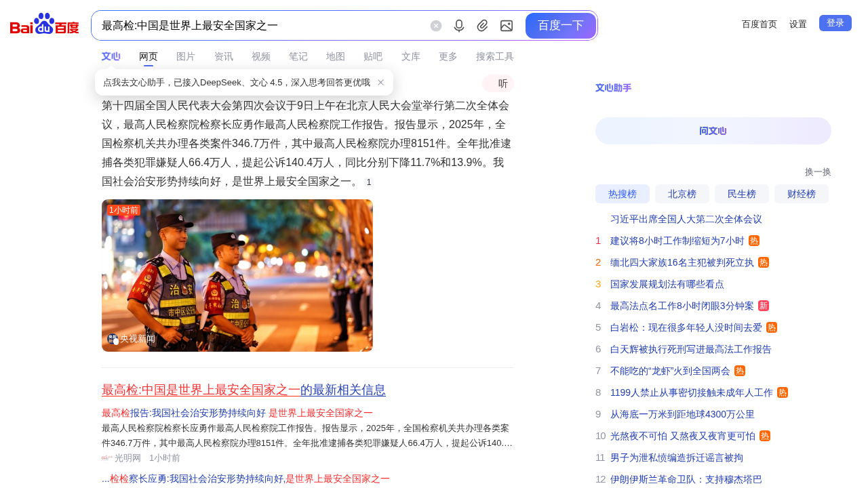The height and width of the screenshot is (488, 868).
Task: Select the 北京榜 ranking tab
Action: [x=682, y=194]
